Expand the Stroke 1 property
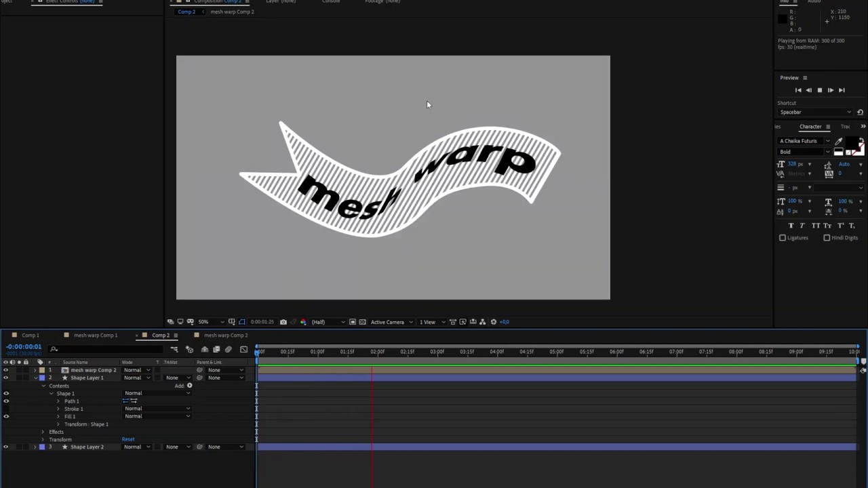Screen dimensions: 868x488 click(58, 409)
